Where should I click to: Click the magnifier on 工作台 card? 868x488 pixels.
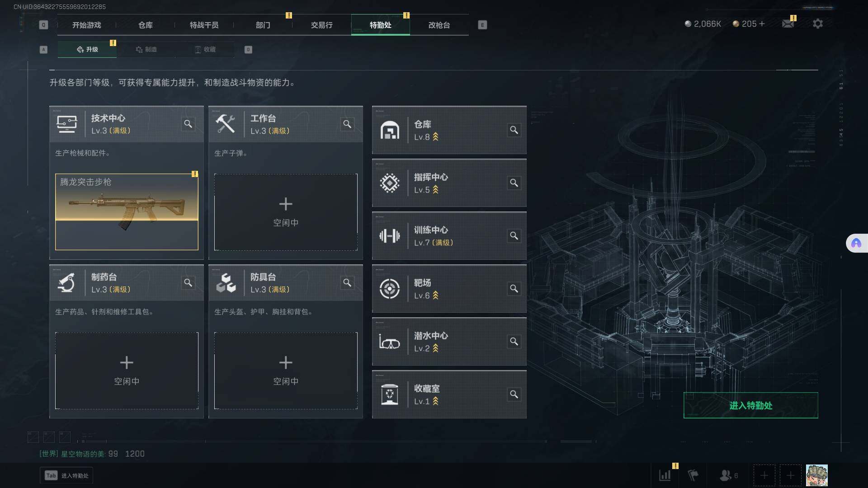click(x=347, y=124)
